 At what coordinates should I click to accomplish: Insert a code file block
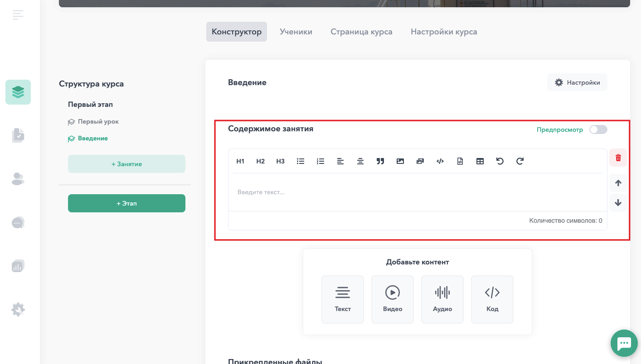(460, 161)
